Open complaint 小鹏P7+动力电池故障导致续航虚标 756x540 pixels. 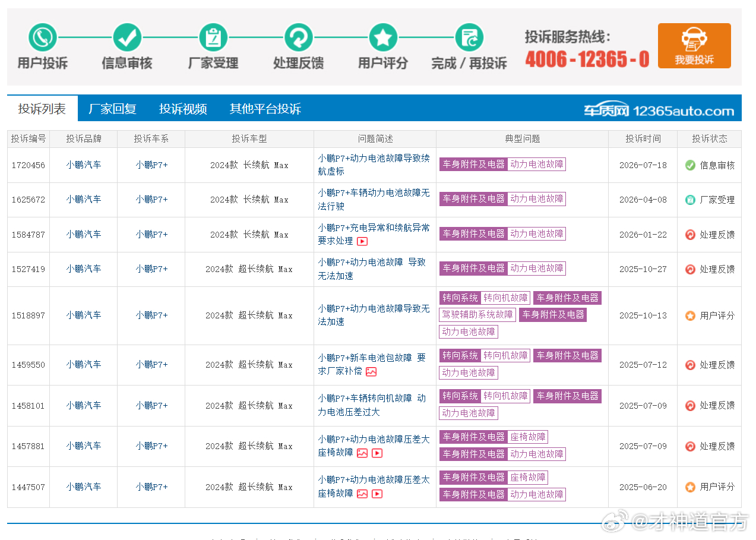pyautogui.click(x=374, y=165)
